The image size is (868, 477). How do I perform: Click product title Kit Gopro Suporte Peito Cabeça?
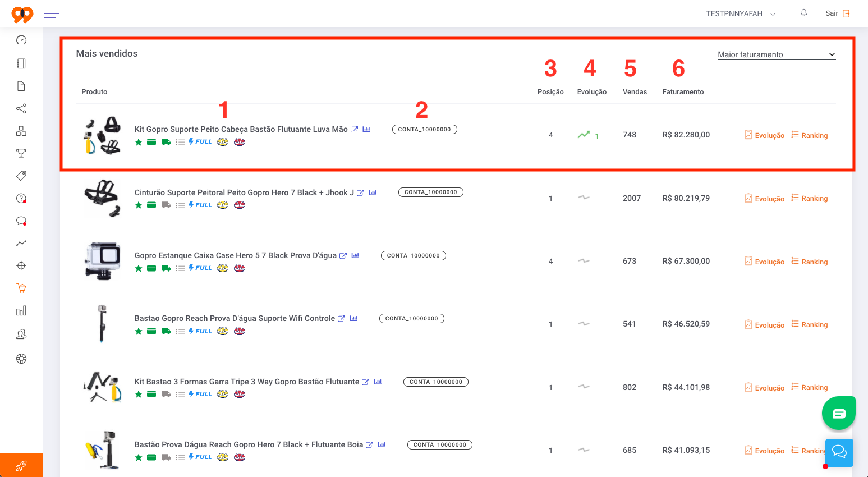[241, 129]
